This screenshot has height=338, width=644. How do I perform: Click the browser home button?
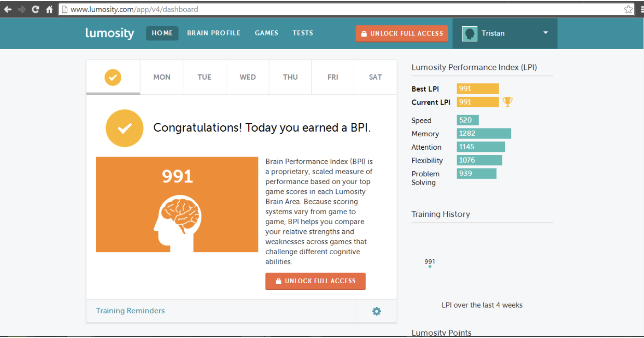tap(49, 9)
